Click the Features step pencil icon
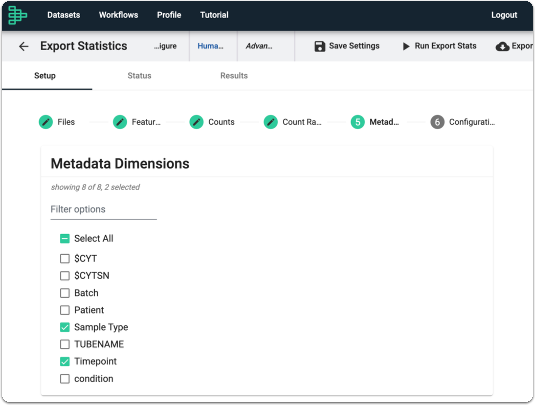The image size is (535, 405). [x=120, y=122]
